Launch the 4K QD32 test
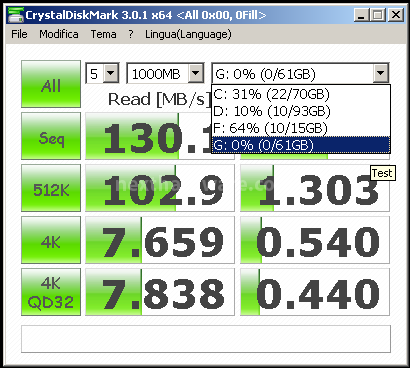The image size is (410, 368). point(51,292)
